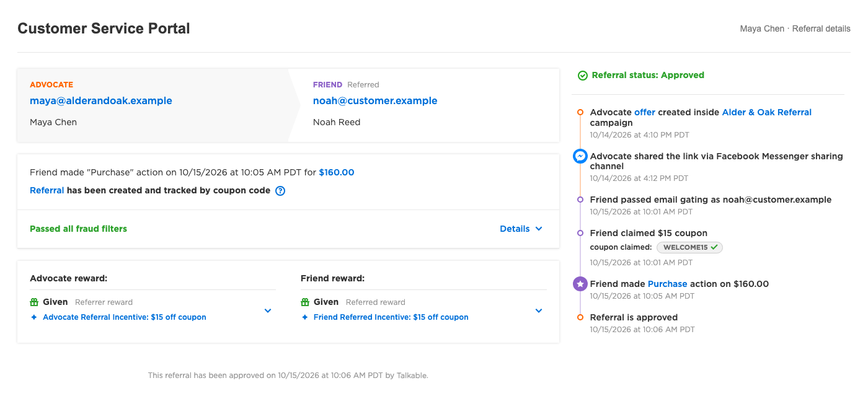Click 'Friend passed email gating' timeline entry
Viewport: 868px width, 409px height.
pyautogui.click(x=711, y=200)
